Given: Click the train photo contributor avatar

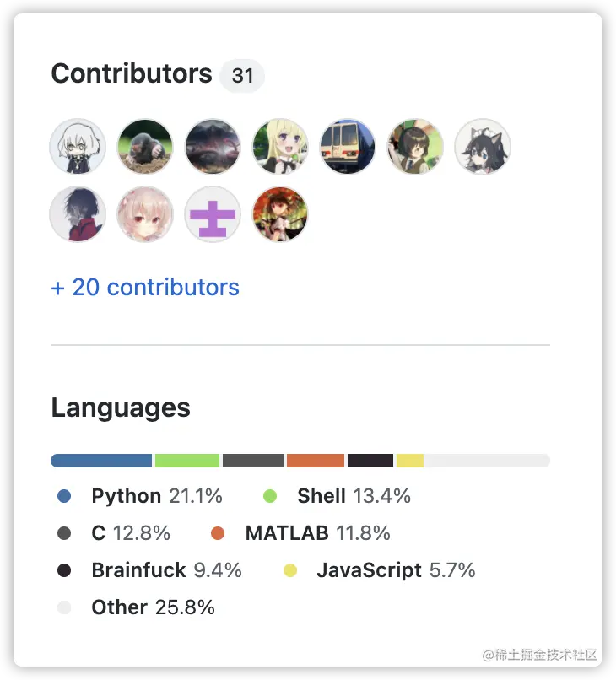Looking at the screenshot, I should pyautogui.click(x=348, y=147).
